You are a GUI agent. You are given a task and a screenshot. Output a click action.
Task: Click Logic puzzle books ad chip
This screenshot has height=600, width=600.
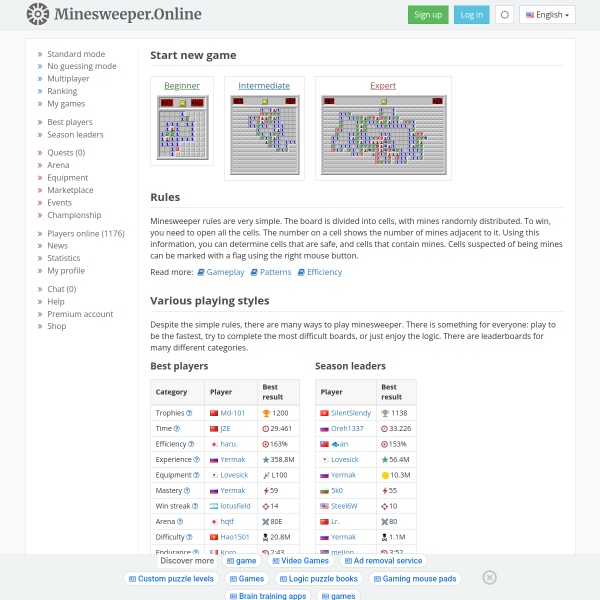[319, 579]
